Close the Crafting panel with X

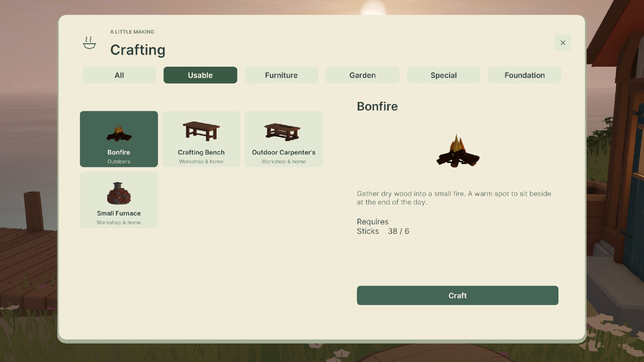563,43
